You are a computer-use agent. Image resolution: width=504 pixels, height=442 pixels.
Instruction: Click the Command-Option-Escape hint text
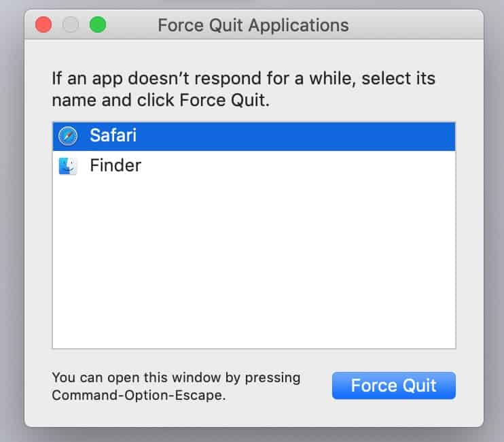(x=139, y=395)
